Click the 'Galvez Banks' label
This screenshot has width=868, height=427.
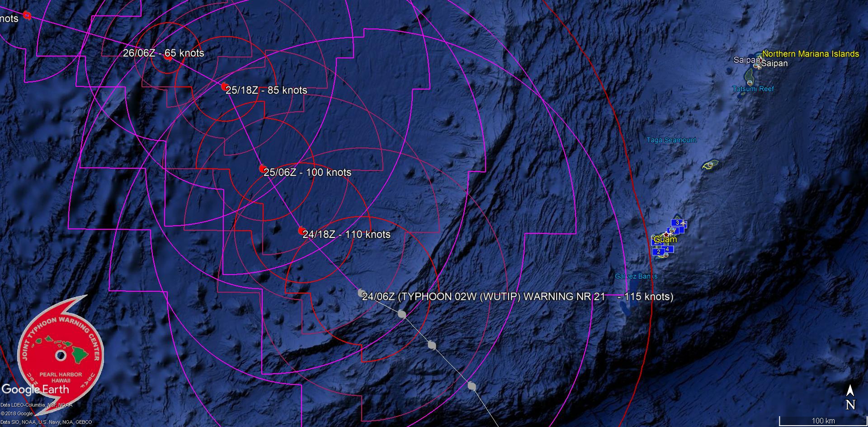pos(636,276)
